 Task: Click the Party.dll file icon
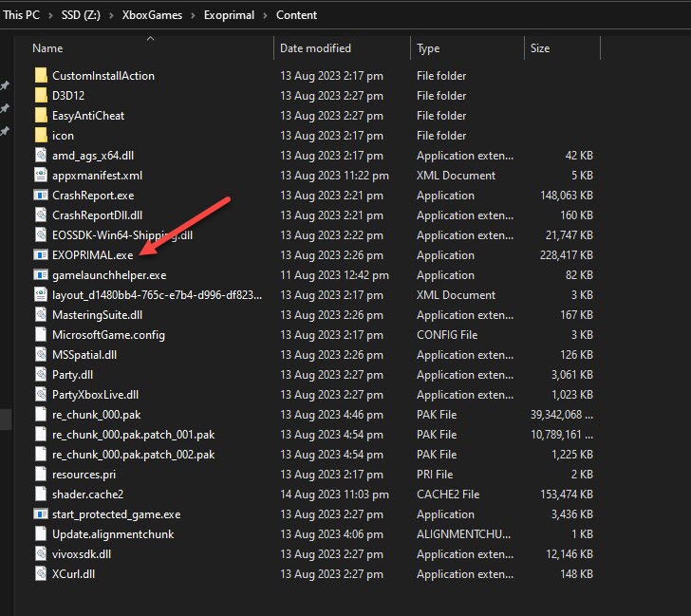41,375
